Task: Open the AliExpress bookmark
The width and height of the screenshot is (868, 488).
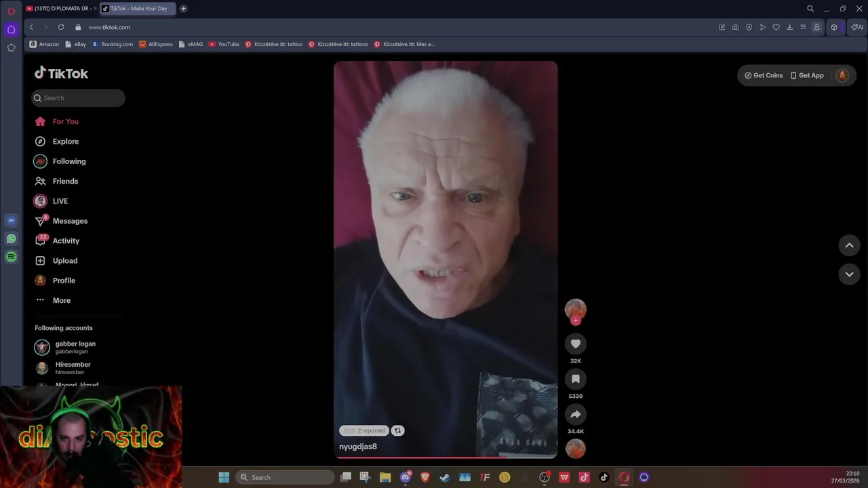Action: click(x=156, y=44)
